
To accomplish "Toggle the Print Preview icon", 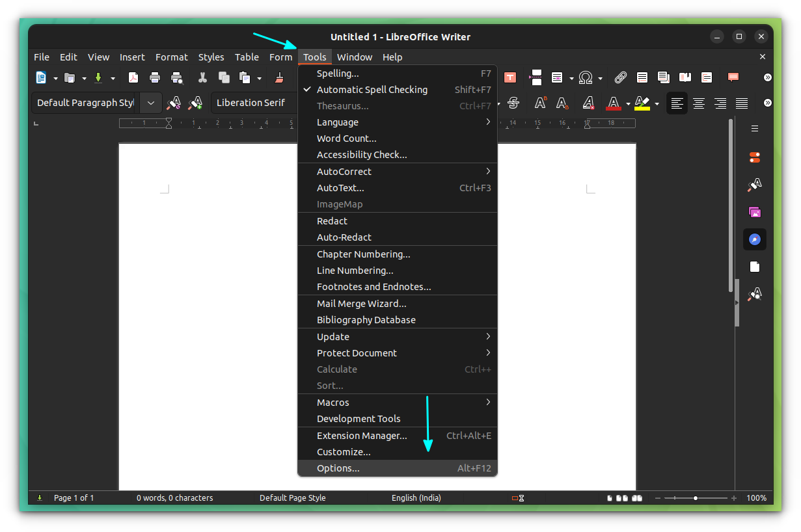I will [x=177, y=78].
